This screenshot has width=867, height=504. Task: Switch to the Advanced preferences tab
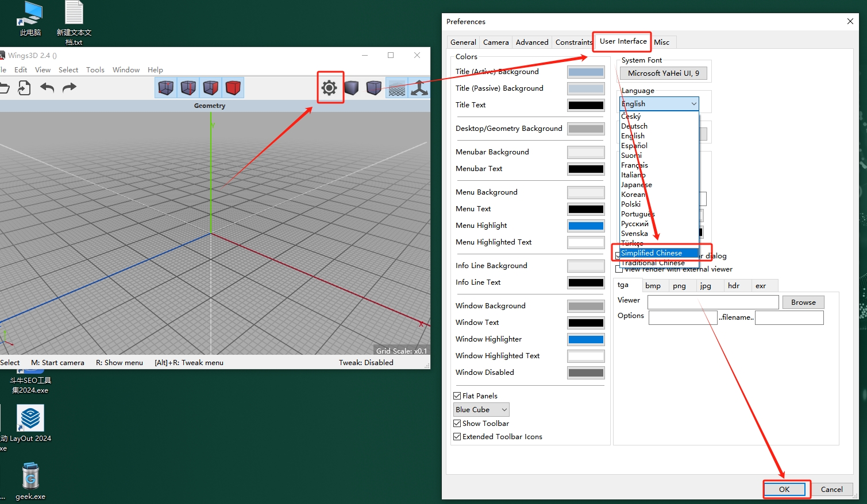tap(532, 42)
